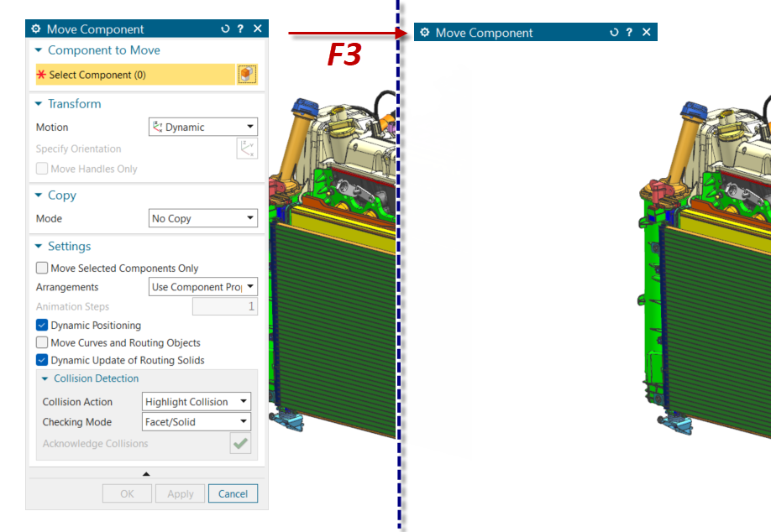This screenshot has width=771, height=532.
Task: Click the Specify Orientation csys icon
Action: 247,149
